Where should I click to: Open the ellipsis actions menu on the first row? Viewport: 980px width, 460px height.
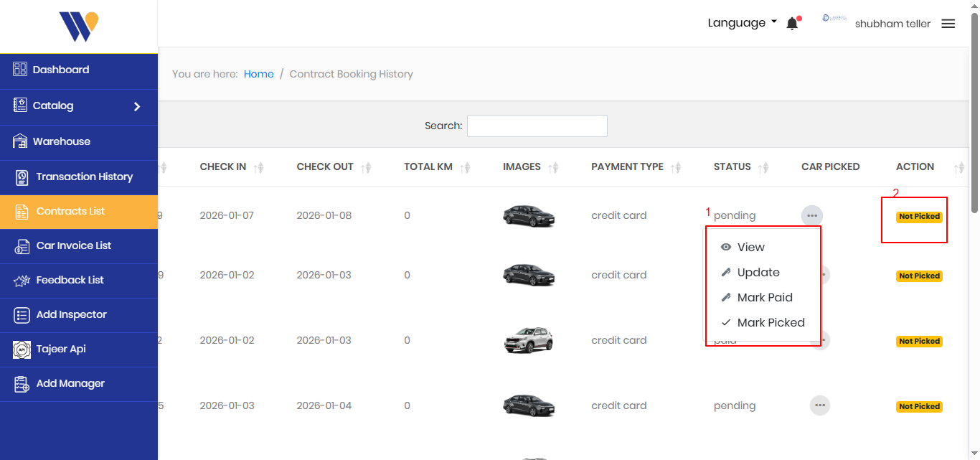click(x=812, y=215)
